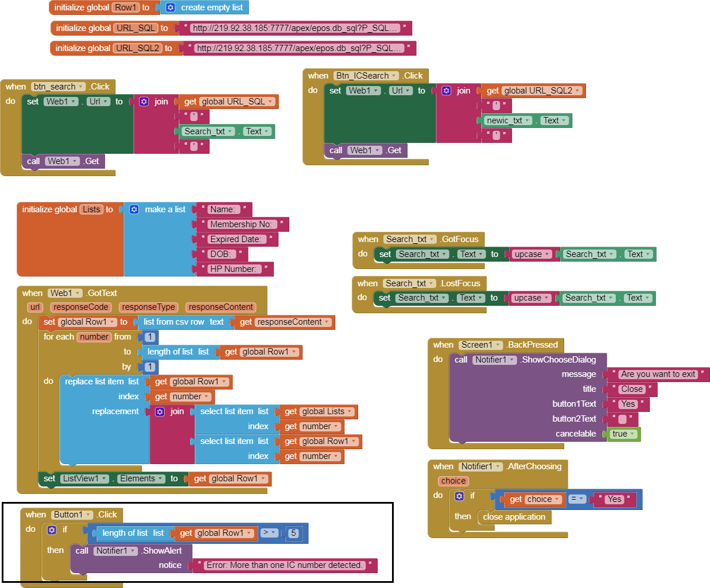Screen dimensions: 710x588
Task: Open the greater-than comparison operator dropdown
Action: 273,533
